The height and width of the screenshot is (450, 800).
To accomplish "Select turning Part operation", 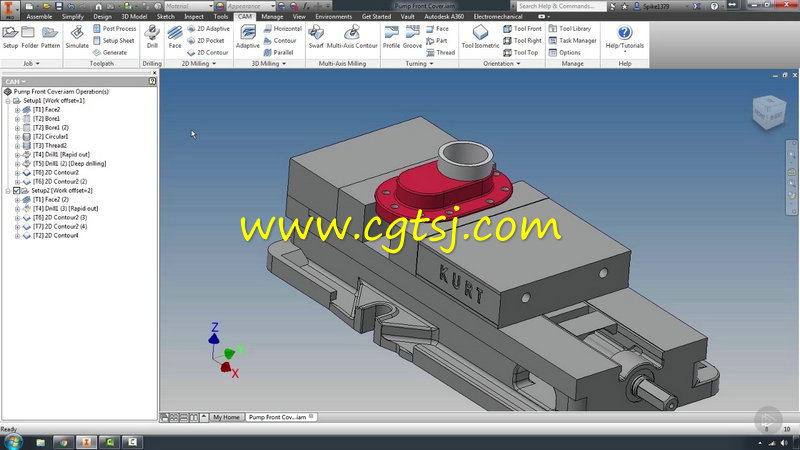I will click(x=436, y=40).
